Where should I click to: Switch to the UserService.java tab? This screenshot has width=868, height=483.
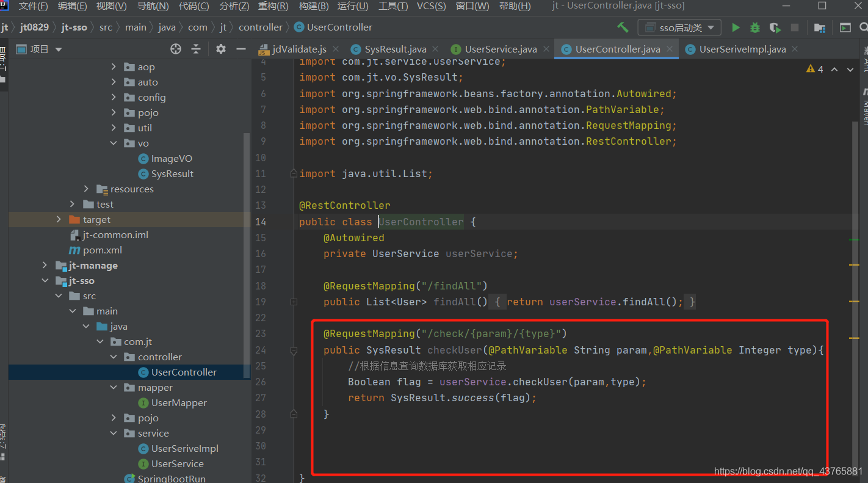pos(501,49)
